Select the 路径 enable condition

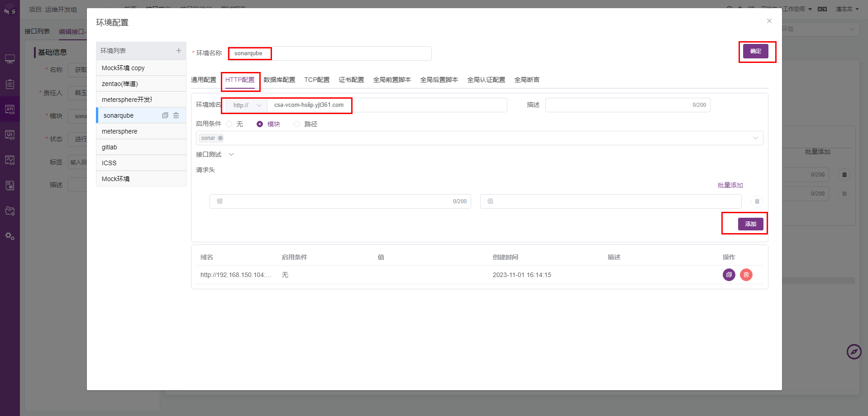[x=297, y=124]
